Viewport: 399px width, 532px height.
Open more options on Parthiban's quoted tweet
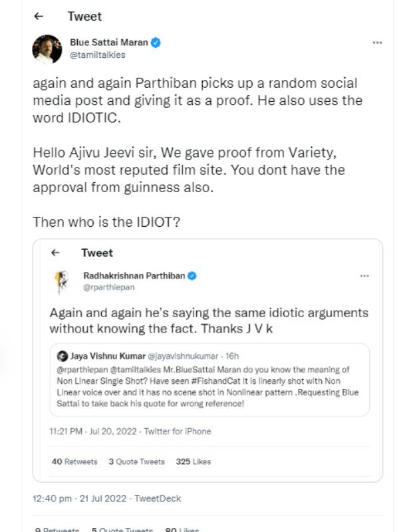tap(364, 275)
